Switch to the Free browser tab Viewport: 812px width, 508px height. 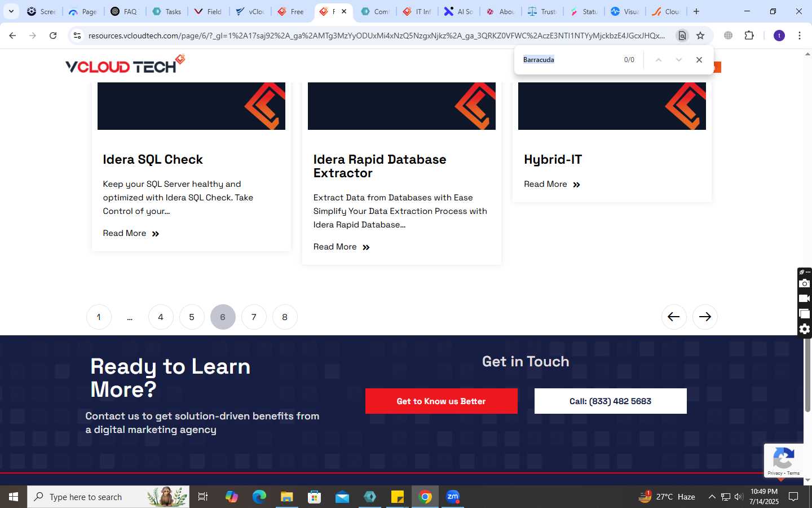point(292,11)
